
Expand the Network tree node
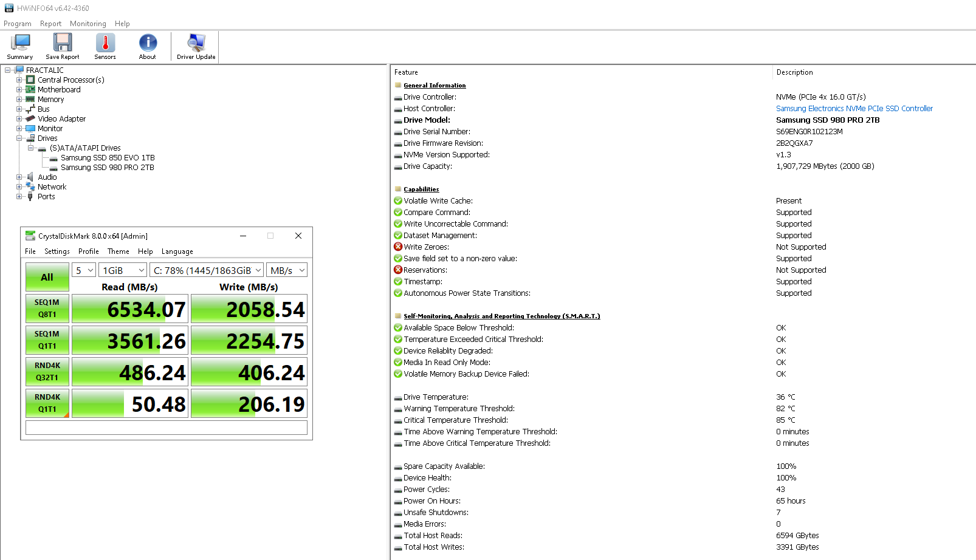(x=19, y=186)
